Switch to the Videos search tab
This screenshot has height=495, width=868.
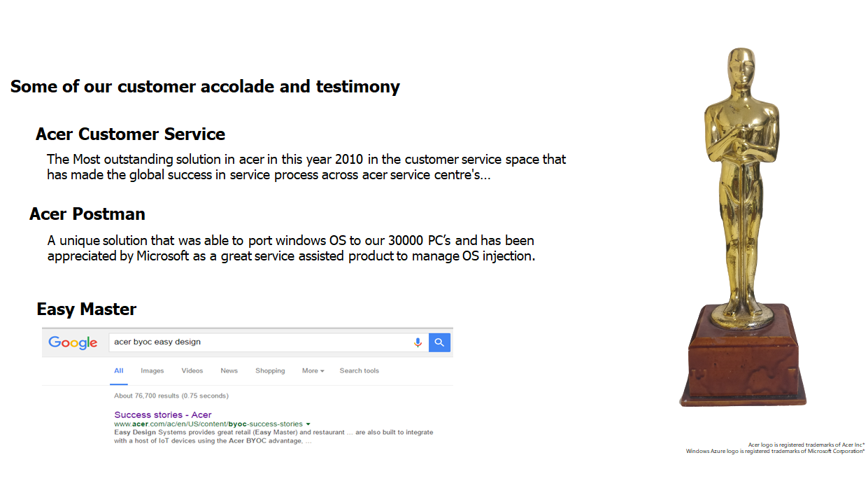(x=192, y=371)
